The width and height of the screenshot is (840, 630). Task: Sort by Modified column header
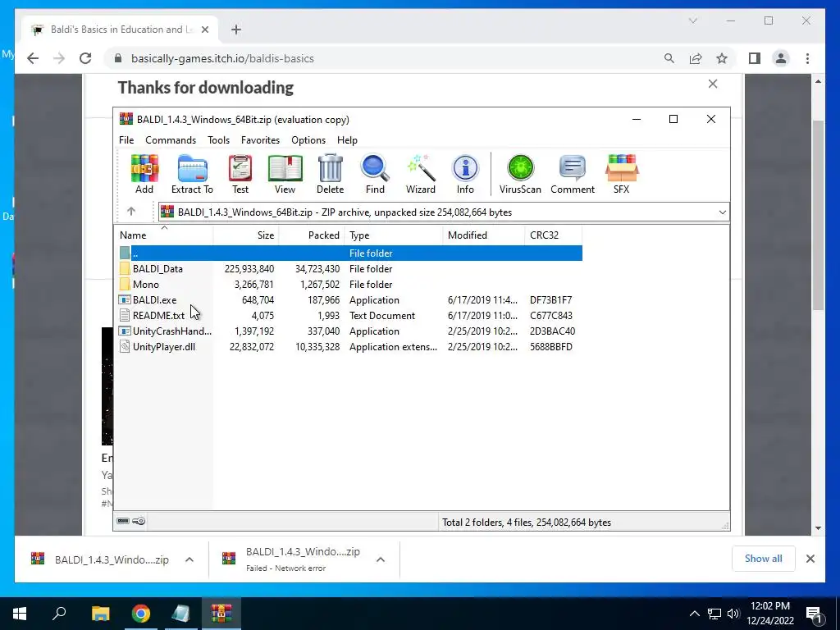[x=484, y=235]
